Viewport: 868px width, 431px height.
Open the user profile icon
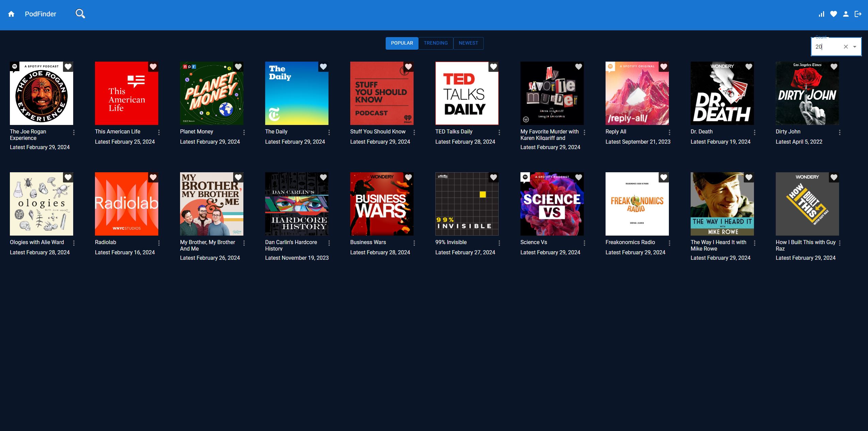click(846, 14)
